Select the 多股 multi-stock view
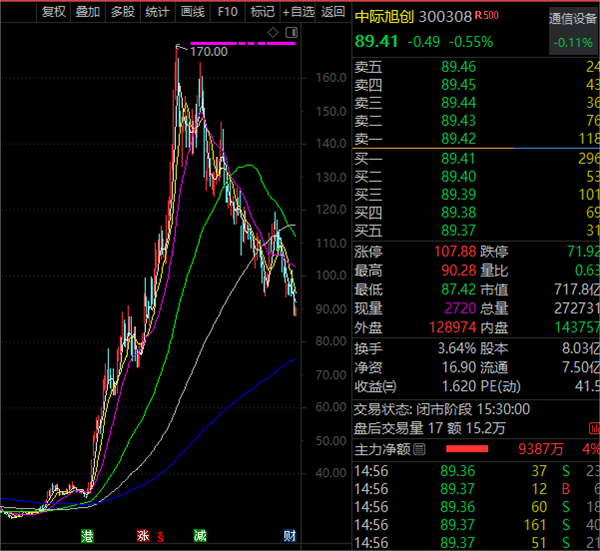Screen dimensions: 600x551 point(122,12)
